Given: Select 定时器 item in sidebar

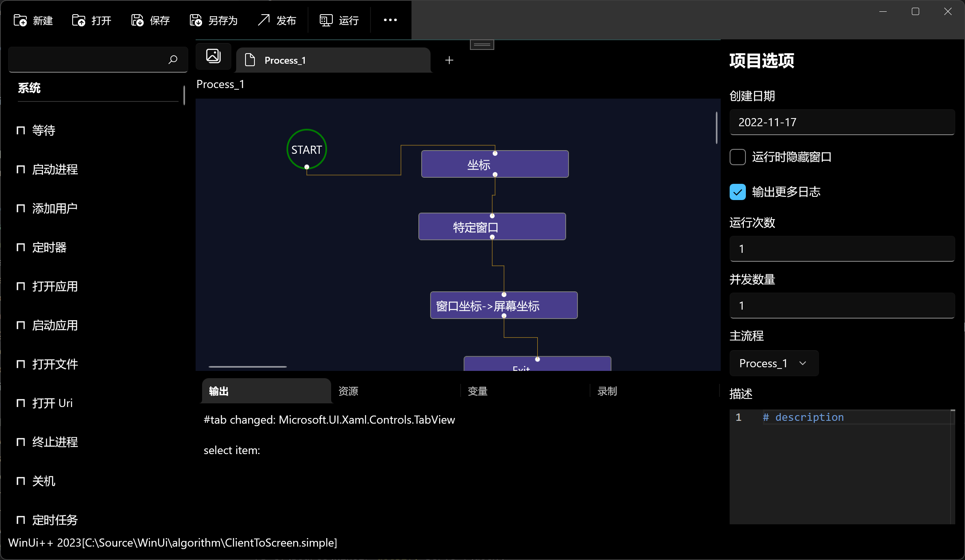Looking at the screenshot, I should [49, 247].
